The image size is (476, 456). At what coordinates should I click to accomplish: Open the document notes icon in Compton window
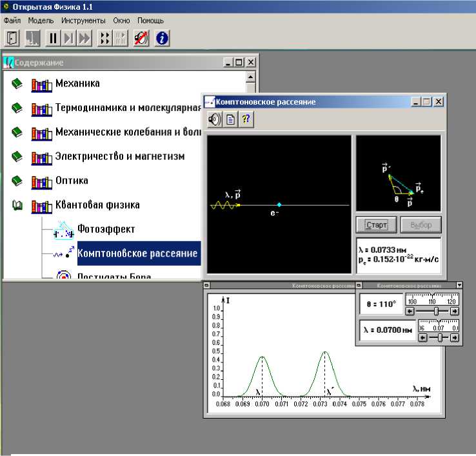click(231, 120)
